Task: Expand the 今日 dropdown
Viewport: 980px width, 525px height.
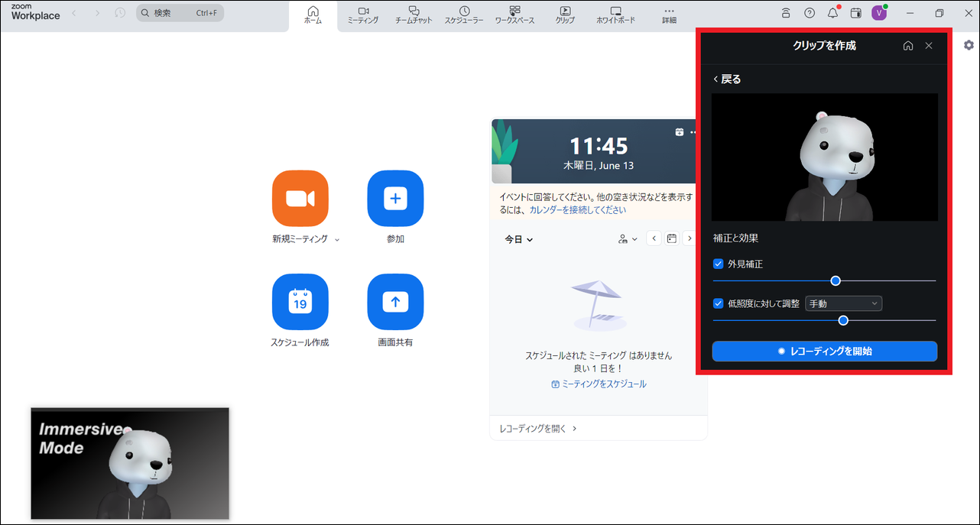Action: coord(519,239)
